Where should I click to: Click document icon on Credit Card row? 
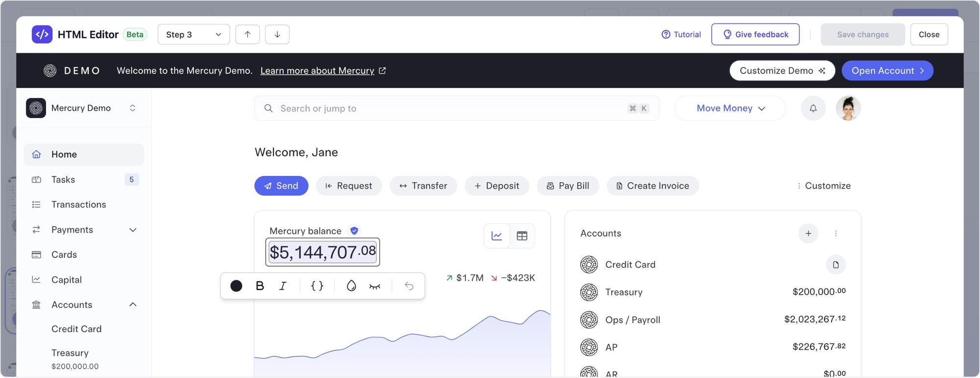click(x=836, y=265)
